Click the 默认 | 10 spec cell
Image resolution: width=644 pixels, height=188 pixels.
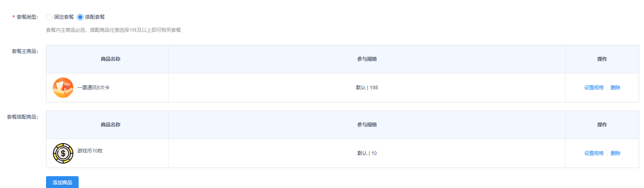367,153
